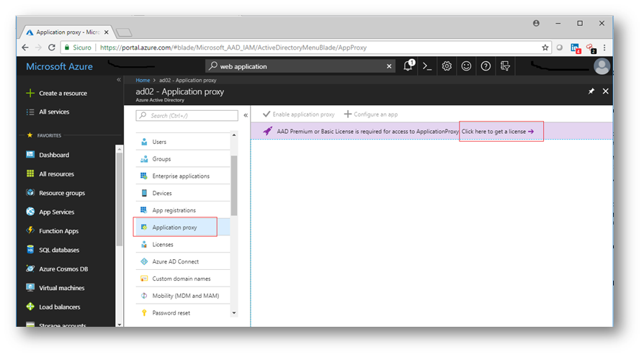Click scroll down arrow in blade menu
This screenshot has height=357, width=644.
click(x=234, y=312)
